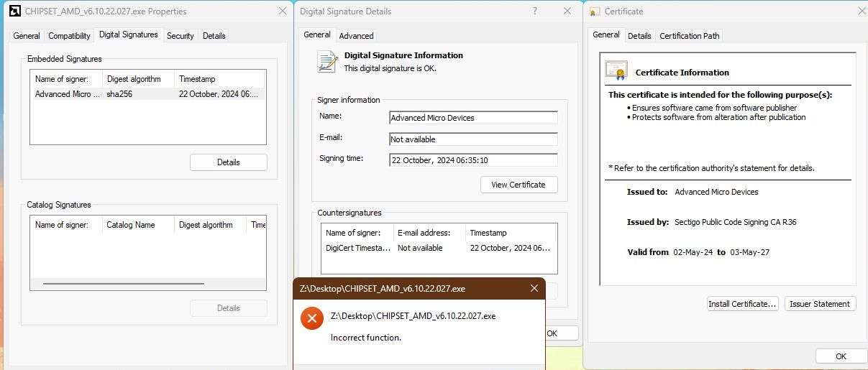Click Timestamp header in Countersignatures list
The width and height of the screenshot is (868, 370).
pyautogui.click(x=511, y=233)
